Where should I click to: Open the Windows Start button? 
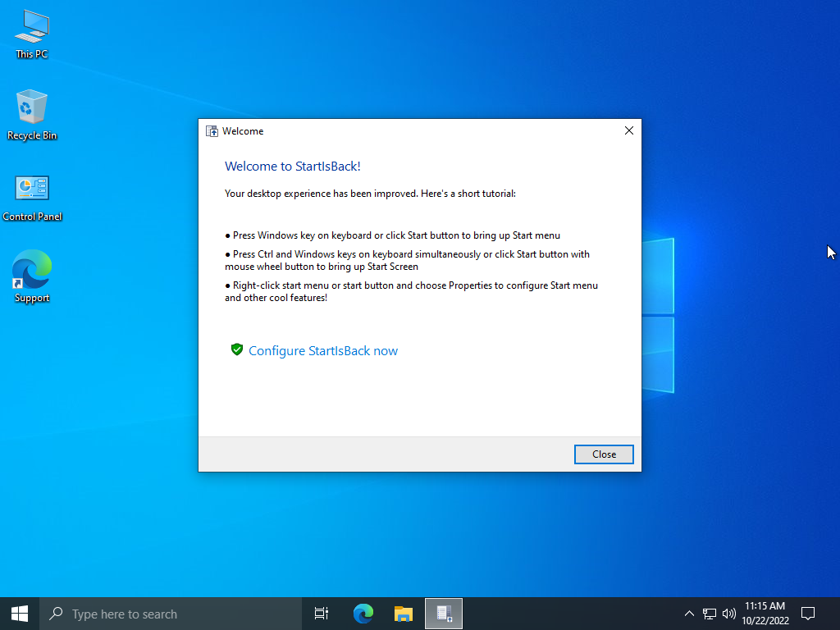click(20, 614)
